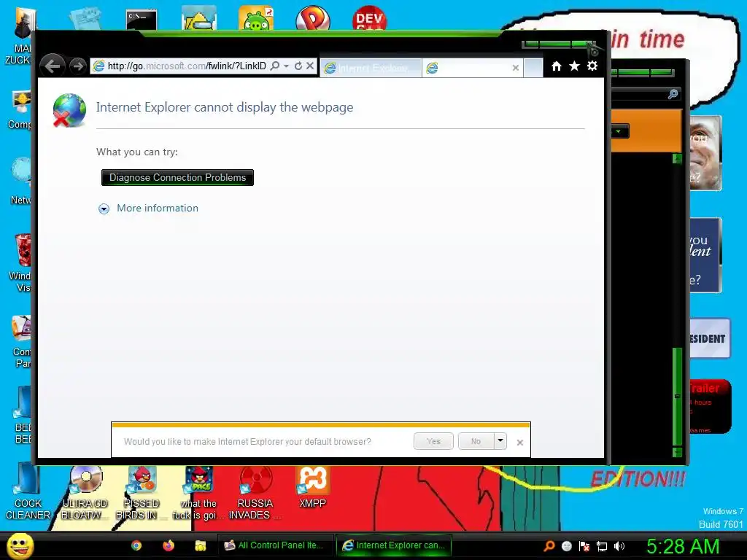Expand the More information section arrow
Image resolution: width=747 pixels, height=560 pixels.
tap(104, 209)
